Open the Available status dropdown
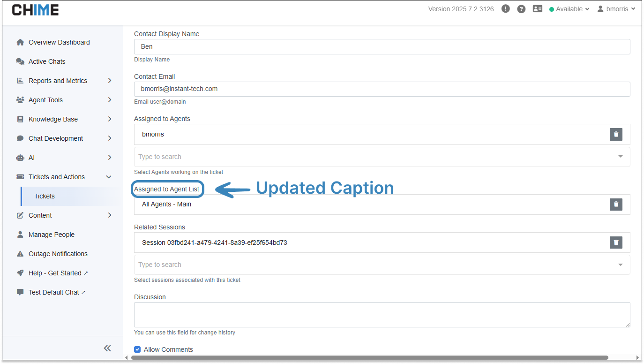This screenshot has height=364, width=644. click(569, 9)
